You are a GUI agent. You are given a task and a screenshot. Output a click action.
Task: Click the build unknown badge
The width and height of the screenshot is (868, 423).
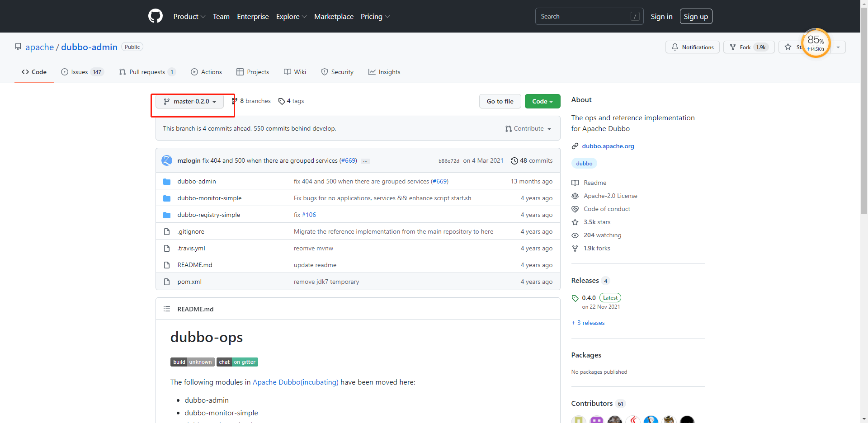[192, 362]
